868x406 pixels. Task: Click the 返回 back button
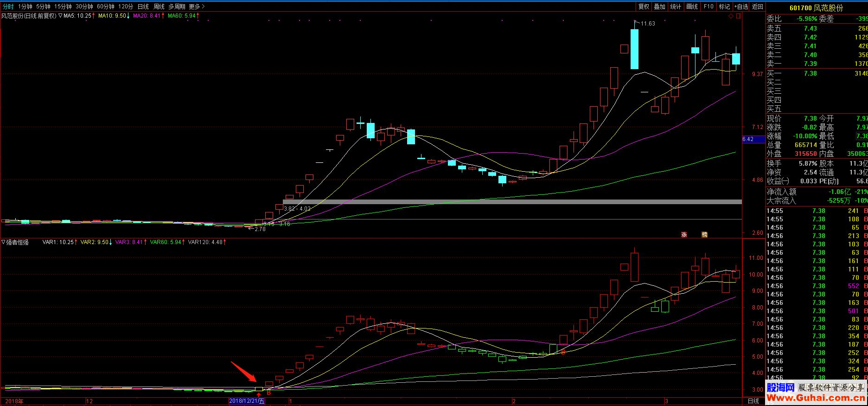757,6
